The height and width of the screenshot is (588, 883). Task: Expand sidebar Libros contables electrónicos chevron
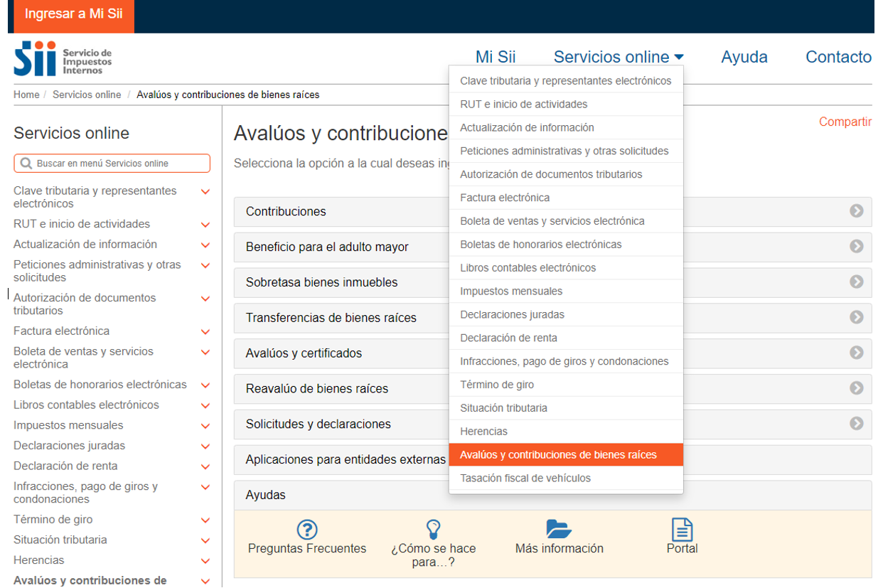click(x=205, y=406)
